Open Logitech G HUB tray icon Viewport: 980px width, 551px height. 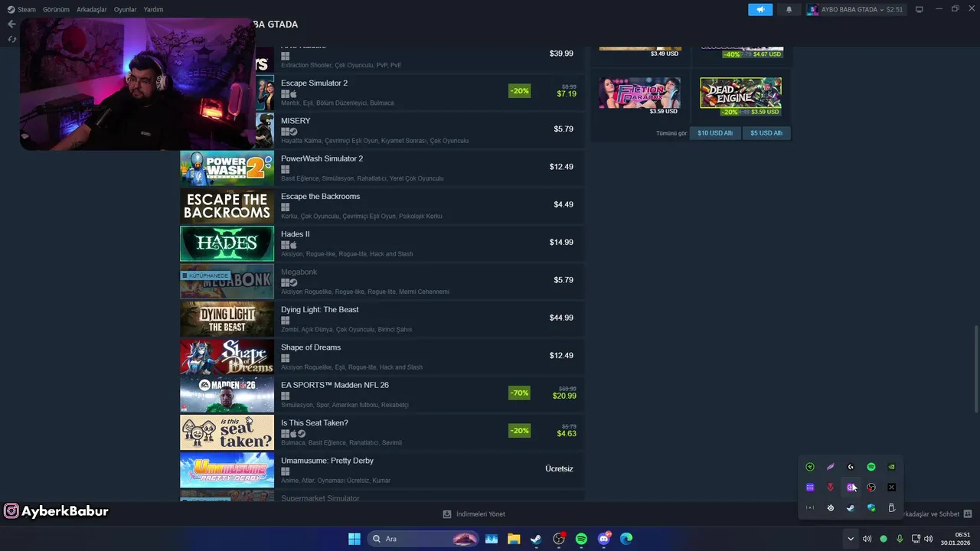[851, 467]
